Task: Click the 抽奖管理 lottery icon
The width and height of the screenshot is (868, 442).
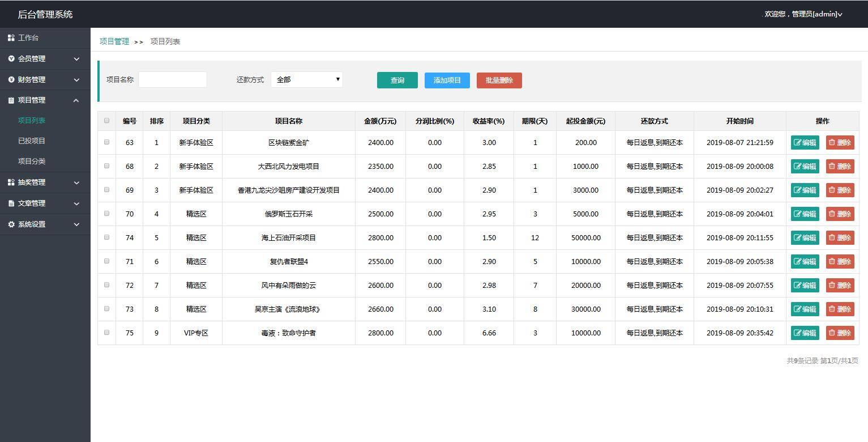Action: (x=11, y=182)
